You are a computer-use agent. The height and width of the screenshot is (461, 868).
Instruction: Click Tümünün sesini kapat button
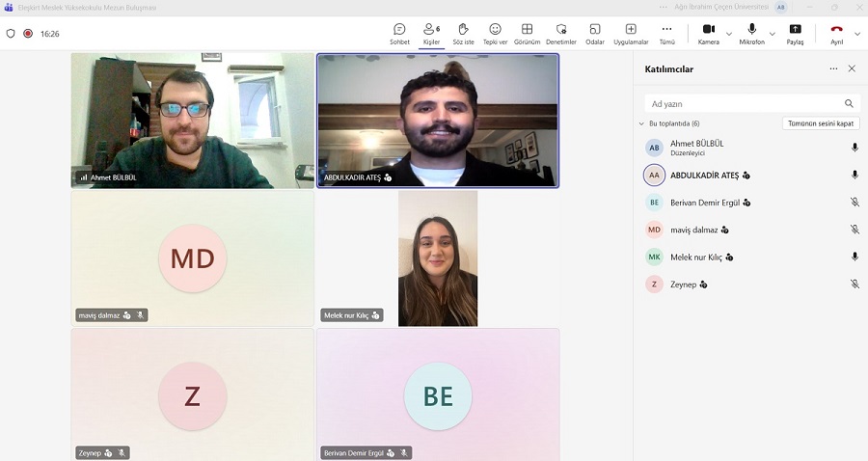(820, 123)
